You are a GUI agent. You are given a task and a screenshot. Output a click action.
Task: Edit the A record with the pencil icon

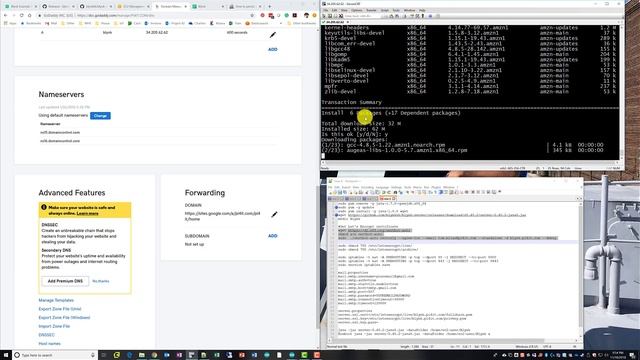point(273,35)
